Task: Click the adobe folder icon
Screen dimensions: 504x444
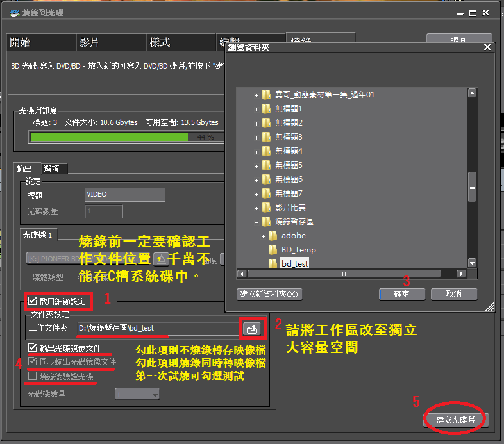Action: [x=274, y=235]
